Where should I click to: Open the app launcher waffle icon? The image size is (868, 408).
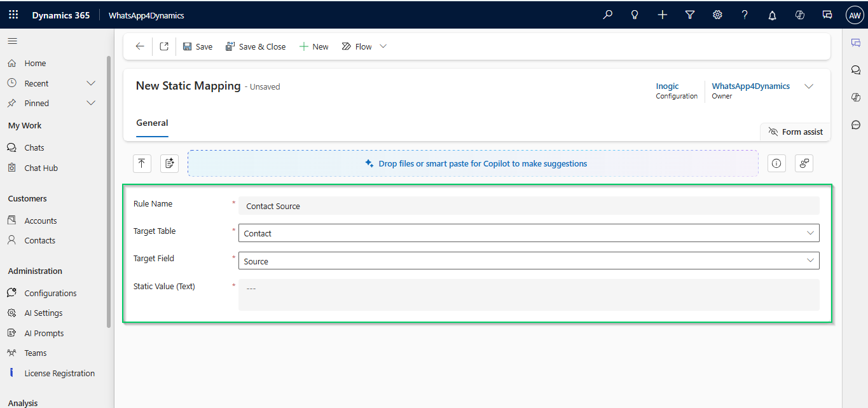click(x=13, y=15)
